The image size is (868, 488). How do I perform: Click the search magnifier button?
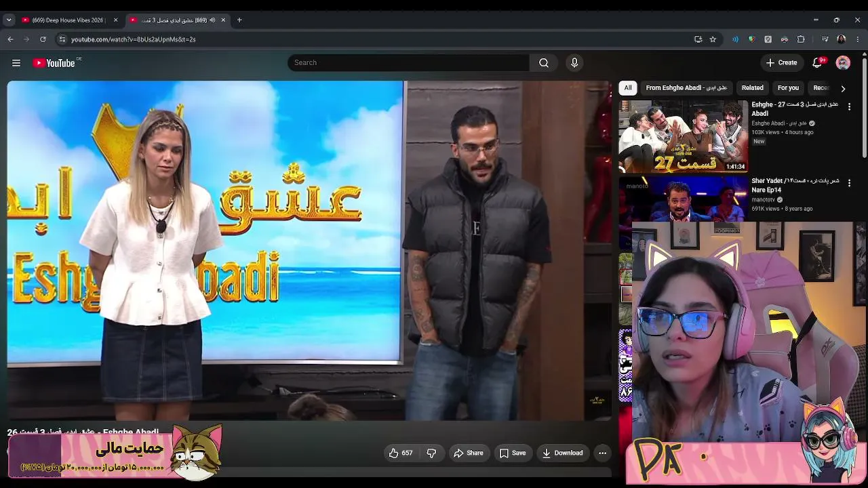click(544, 63)
